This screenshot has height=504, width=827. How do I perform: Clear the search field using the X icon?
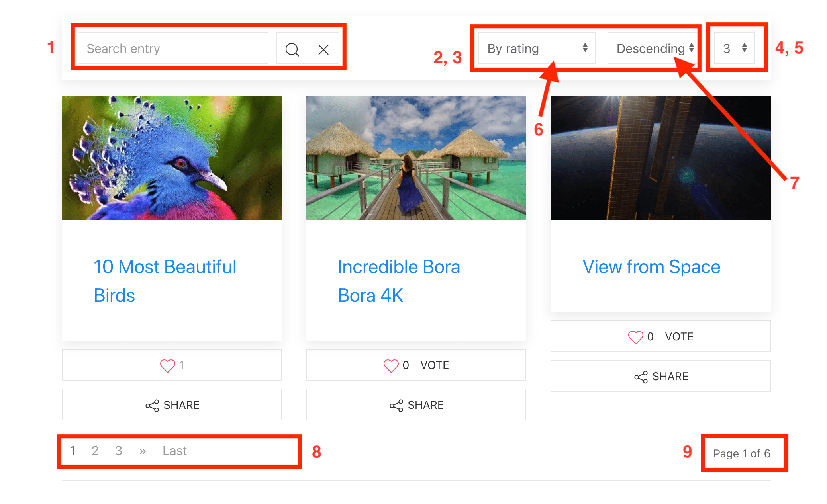[323, 49]
